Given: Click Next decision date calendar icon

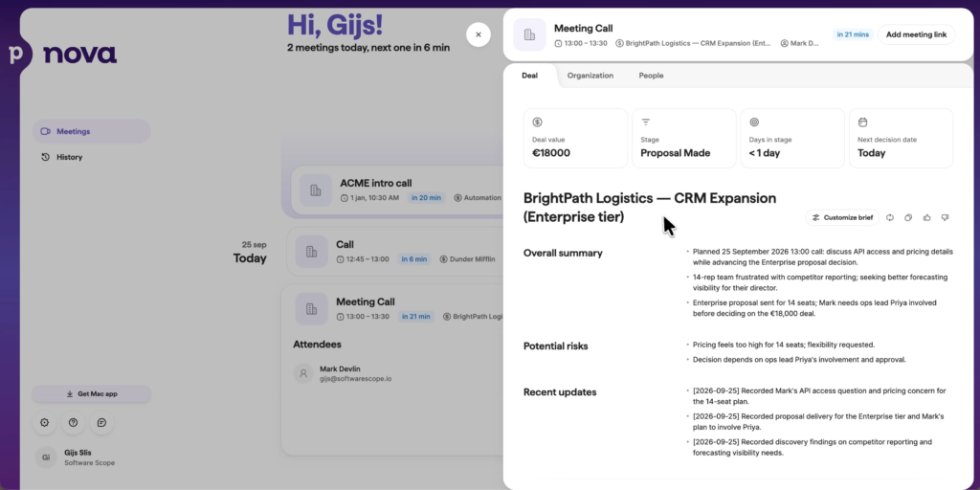Looking at the screenshot, I should pyautogui.click(x=862, y=122).
